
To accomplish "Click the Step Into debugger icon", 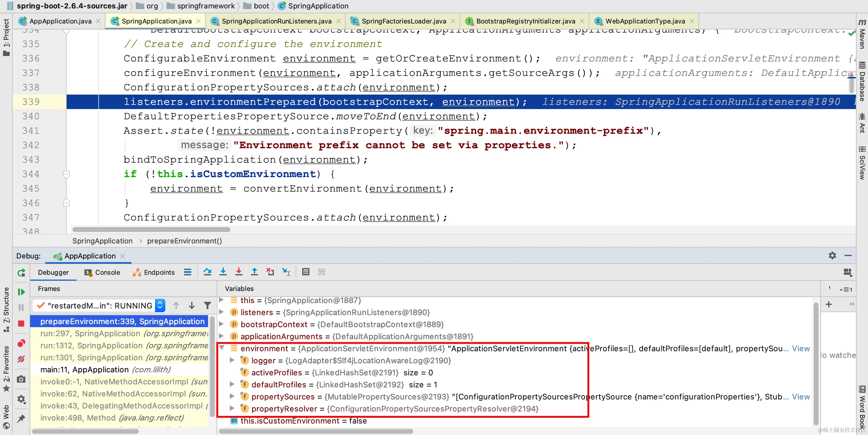I will (x=223, y=272).
